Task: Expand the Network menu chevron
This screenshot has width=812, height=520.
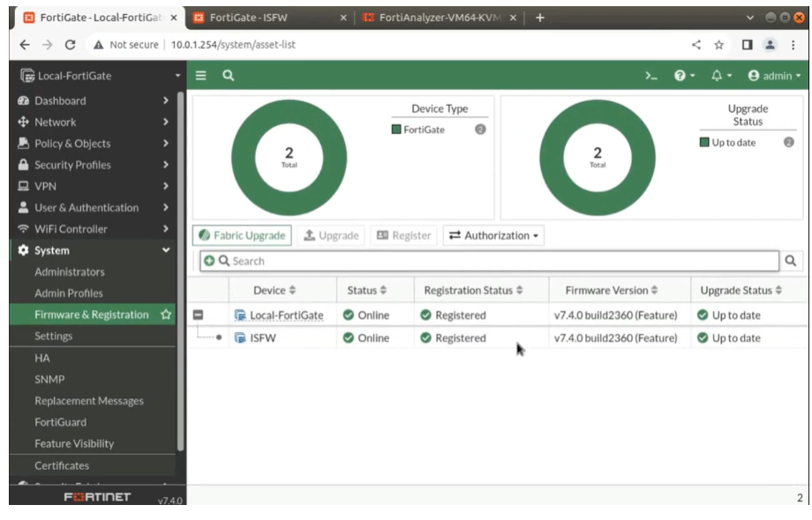Action: (166, 122)
